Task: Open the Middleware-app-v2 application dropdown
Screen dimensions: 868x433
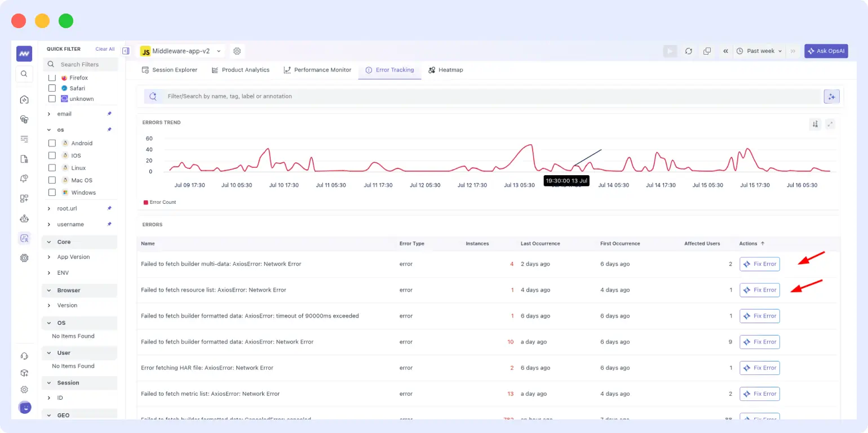Action: [x=181, y=51]
